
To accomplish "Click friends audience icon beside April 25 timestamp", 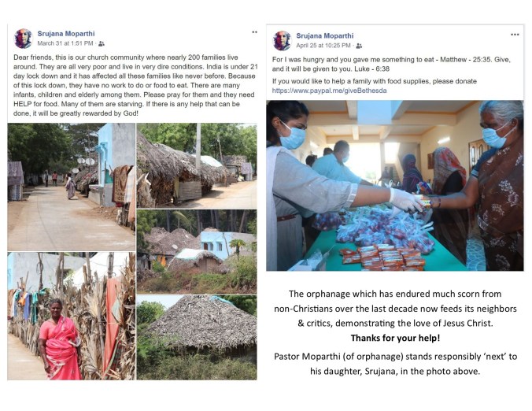I will (x=359, y=46).
